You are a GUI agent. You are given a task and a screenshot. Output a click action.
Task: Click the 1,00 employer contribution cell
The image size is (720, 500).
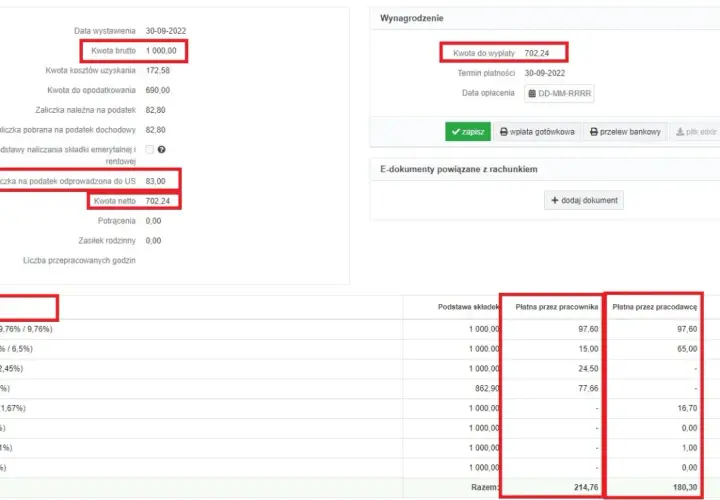coord(689,448)
